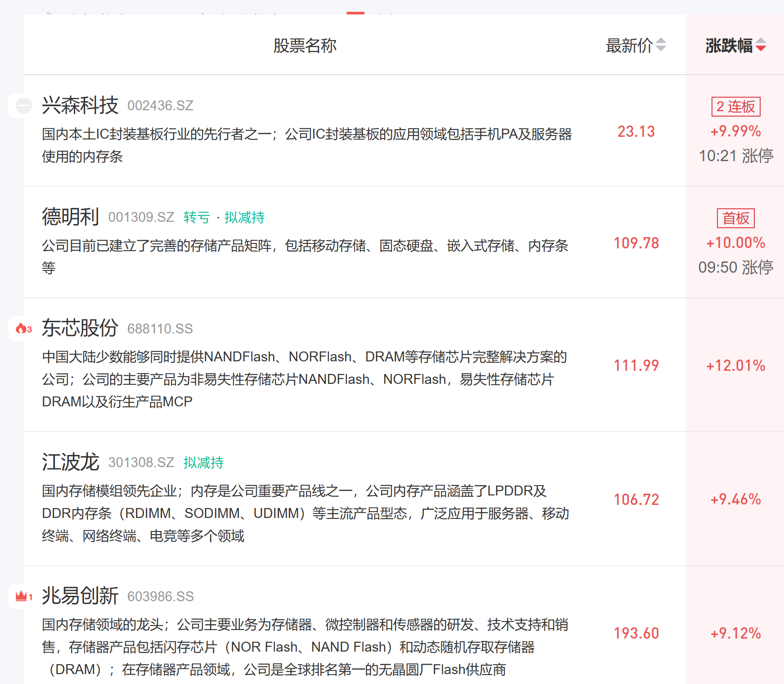This screenshot has height=684, width=784.
Task: Click 兆易创新 description about 国内存储领域的龙头
Action: [x=305, y=647]
